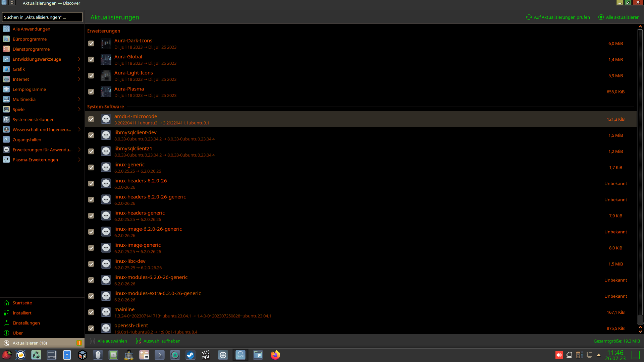Viewport: 644px width, 362px height.
Task: Click the Internet category icon
Action: pyautogui.click(x=6, y=79)
